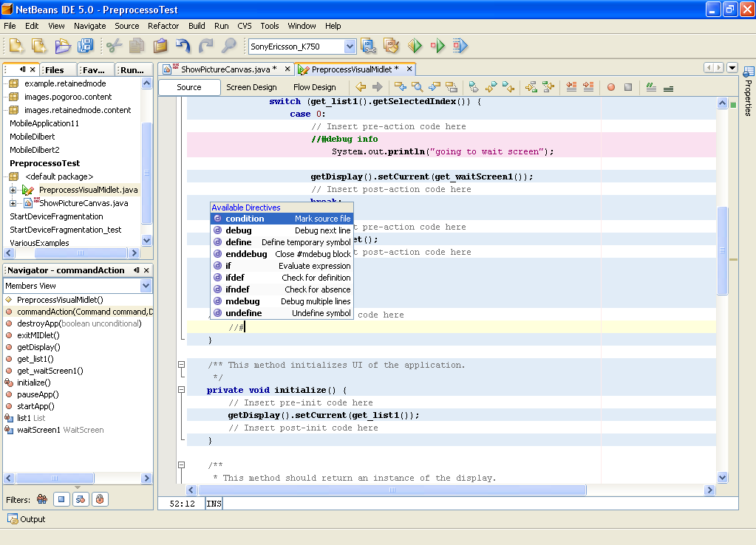Choose the debug directive in the list
The image size is (756, 545).
[282, 230]
